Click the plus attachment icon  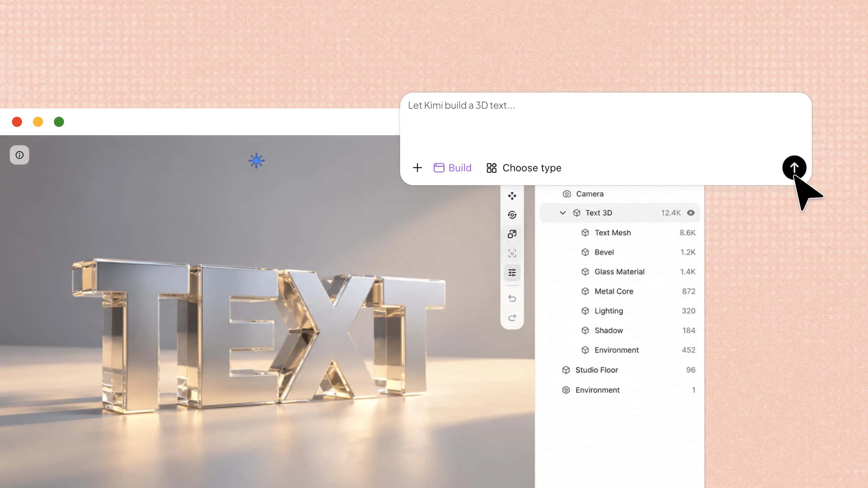(417, 168)
